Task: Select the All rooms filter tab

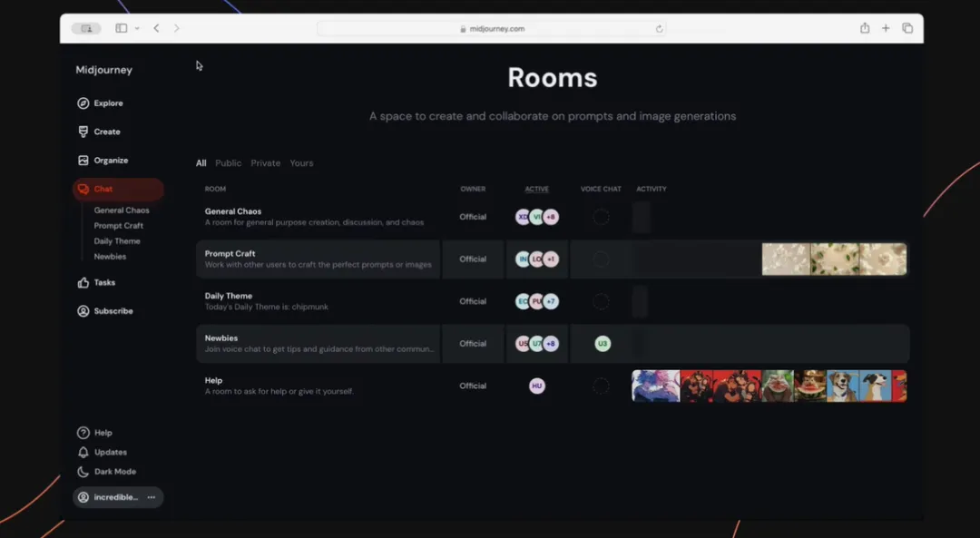Action: coord(201,163)
